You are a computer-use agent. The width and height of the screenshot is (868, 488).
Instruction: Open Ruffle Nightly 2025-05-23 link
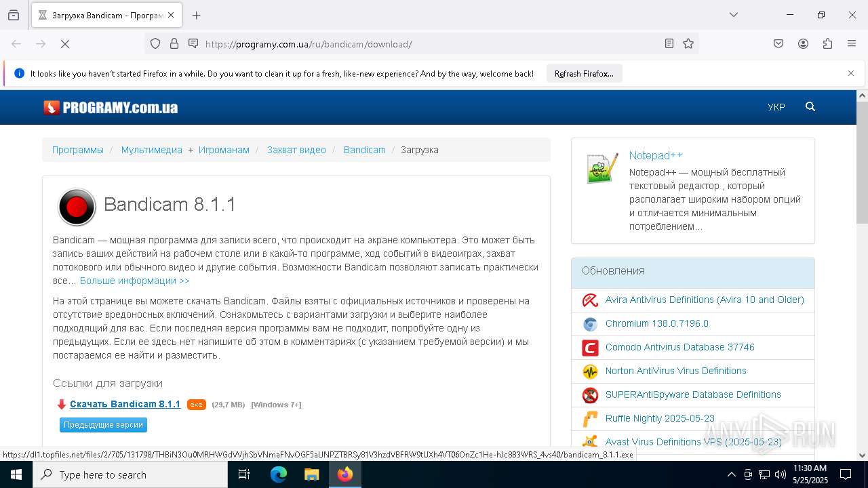660,418
